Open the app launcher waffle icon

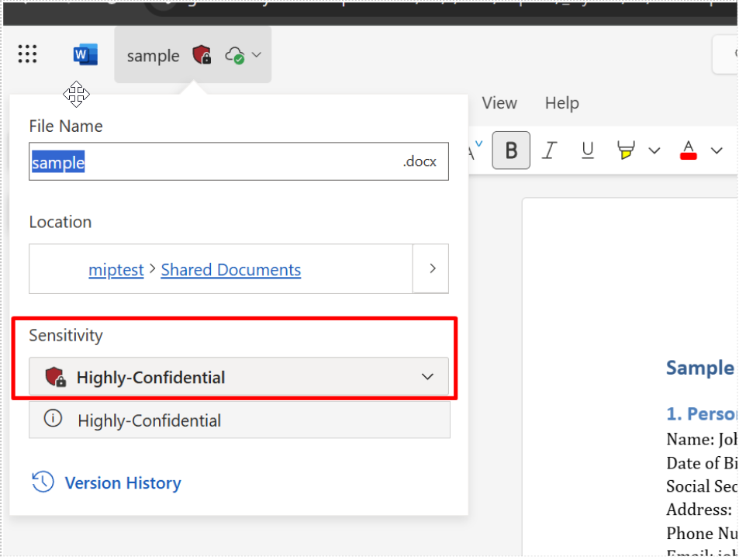coord(27,54)
